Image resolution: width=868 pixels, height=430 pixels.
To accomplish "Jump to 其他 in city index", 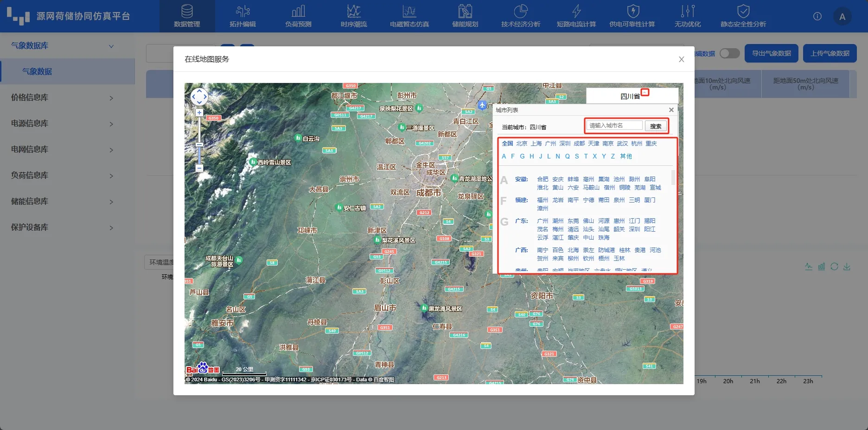I will pyautogui.click(x=626, y=156).
